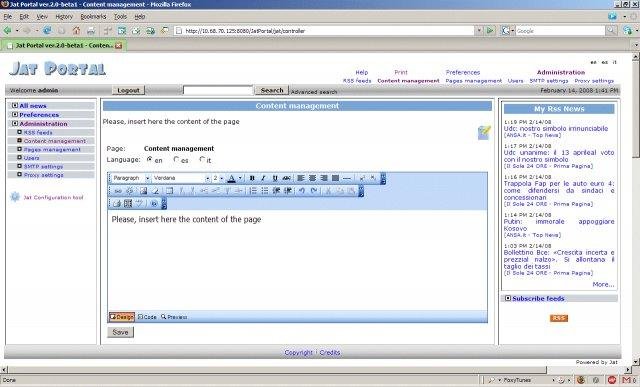Open the Firefox File menu

(x=8, y=17)
